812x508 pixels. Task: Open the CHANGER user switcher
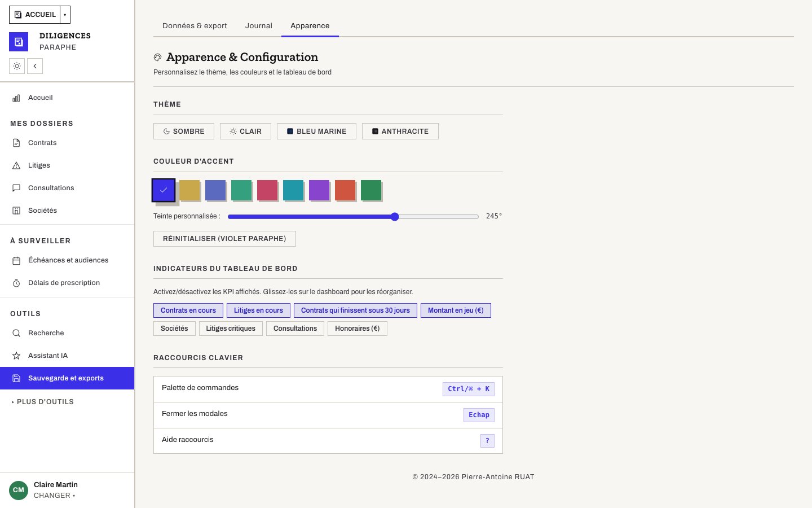click(x=54, y=496)
